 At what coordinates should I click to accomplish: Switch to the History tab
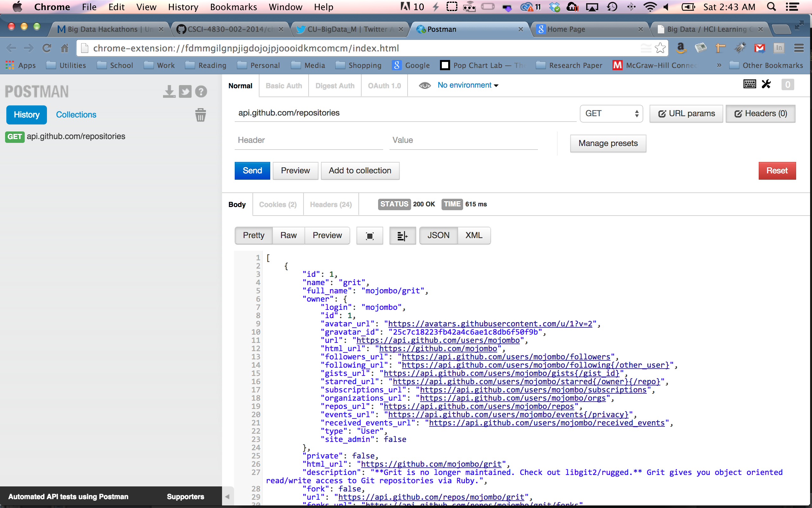pyautogui.click(x=27, y=115)
